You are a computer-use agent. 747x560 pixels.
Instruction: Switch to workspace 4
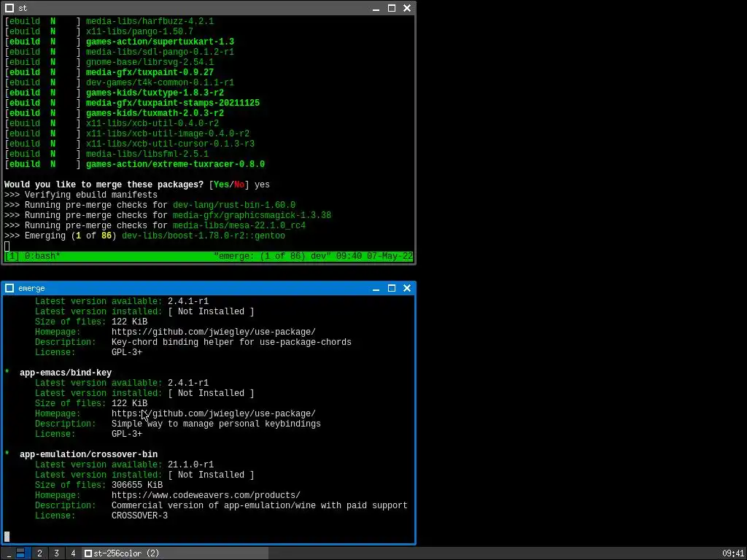click(x=73, y=553)
